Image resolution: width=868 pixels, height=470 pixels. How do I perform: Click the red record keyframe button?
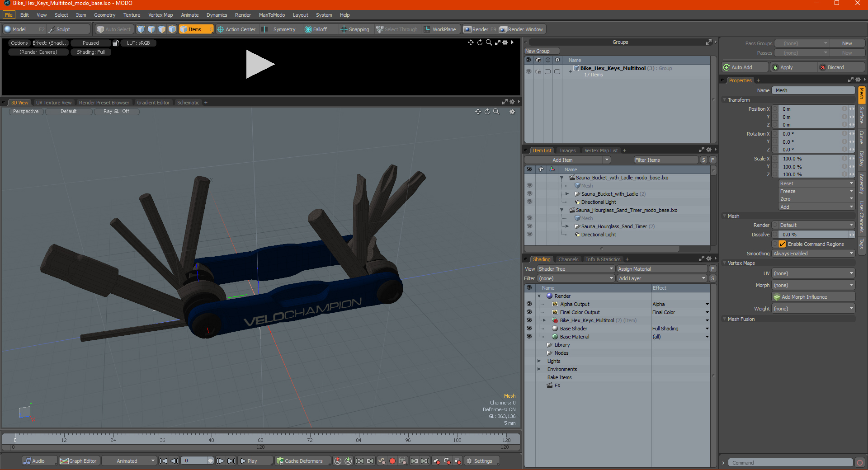(x=392, y=461)
